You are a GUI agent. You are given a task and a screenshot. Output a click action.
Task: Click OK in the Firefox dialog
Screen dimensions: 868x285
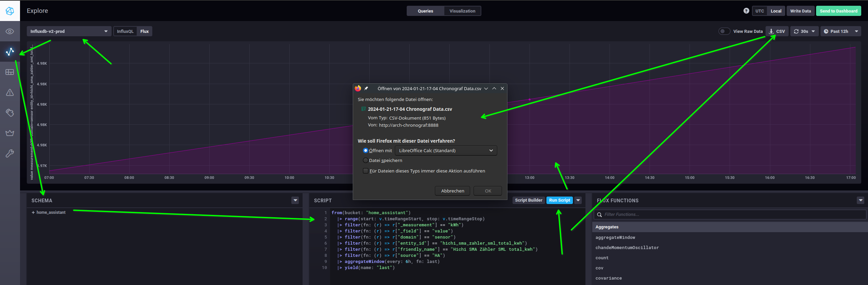point(488,191)
